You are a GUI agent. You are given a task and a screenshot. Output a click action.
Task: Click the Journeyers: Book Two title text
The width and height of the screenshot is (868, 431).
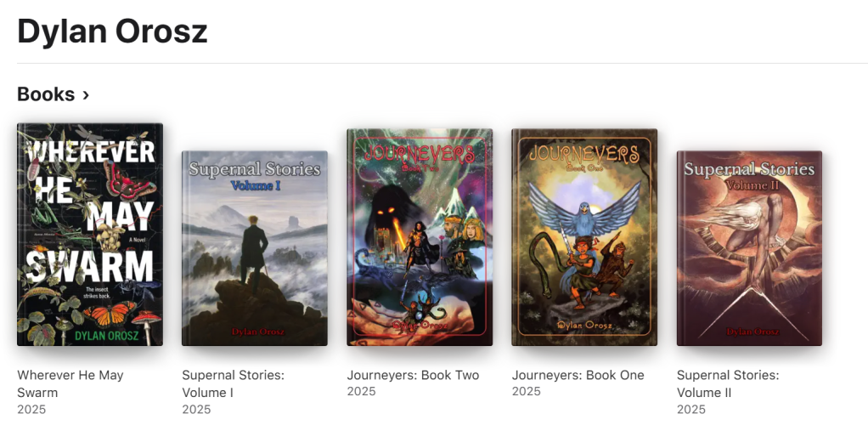pyautogui.click(x=413, y=375)
